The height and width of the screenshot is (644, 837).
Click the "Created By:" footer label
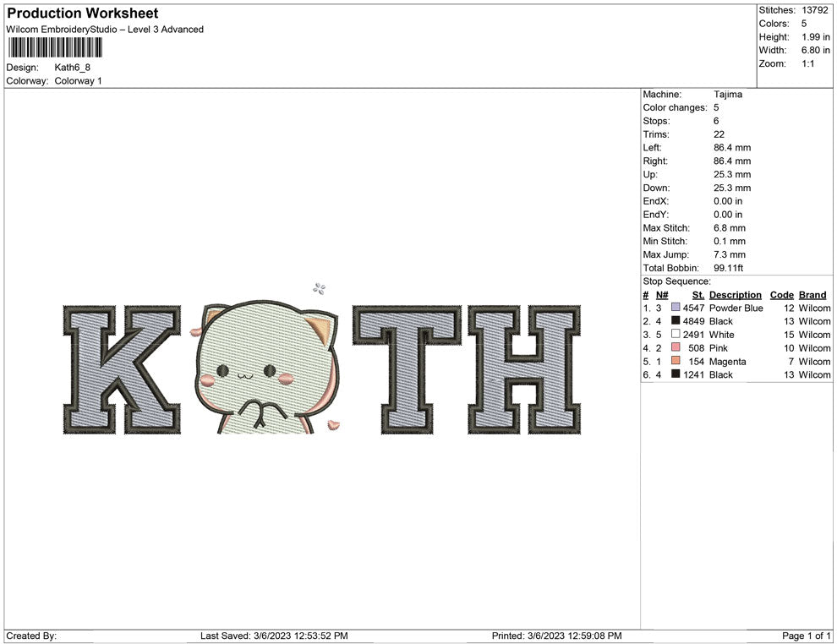tap(31, 636)
